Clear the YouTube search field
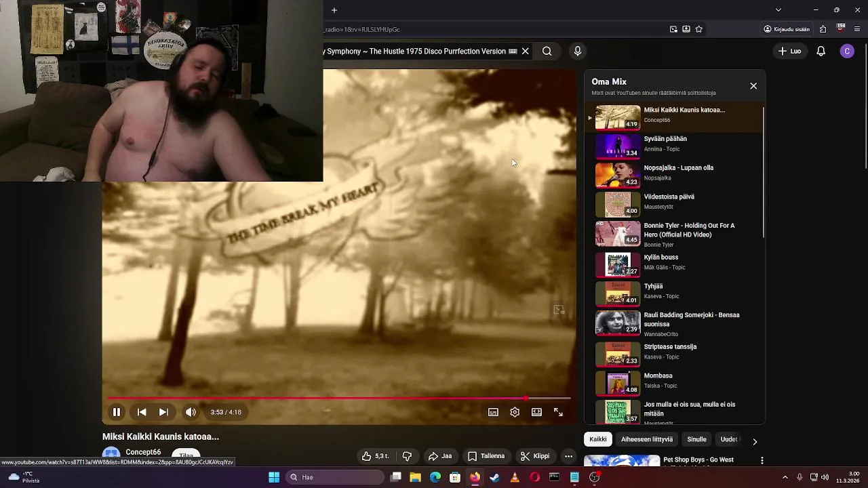The width and height of the screenshot is (868, 488). point(525,51)
